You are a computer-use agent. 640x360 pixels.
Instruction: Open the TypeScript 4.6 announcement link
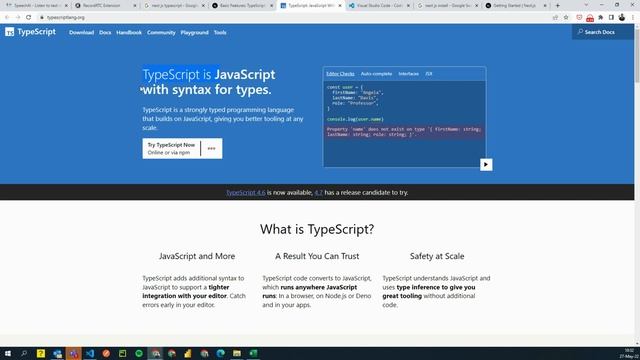[246, 192]
